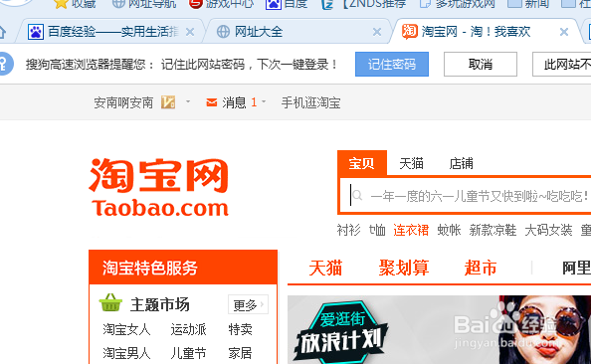This screenshot has height=364, width=591.
Task: Open the 特卖 category link
Action: [x=240, y=329]
